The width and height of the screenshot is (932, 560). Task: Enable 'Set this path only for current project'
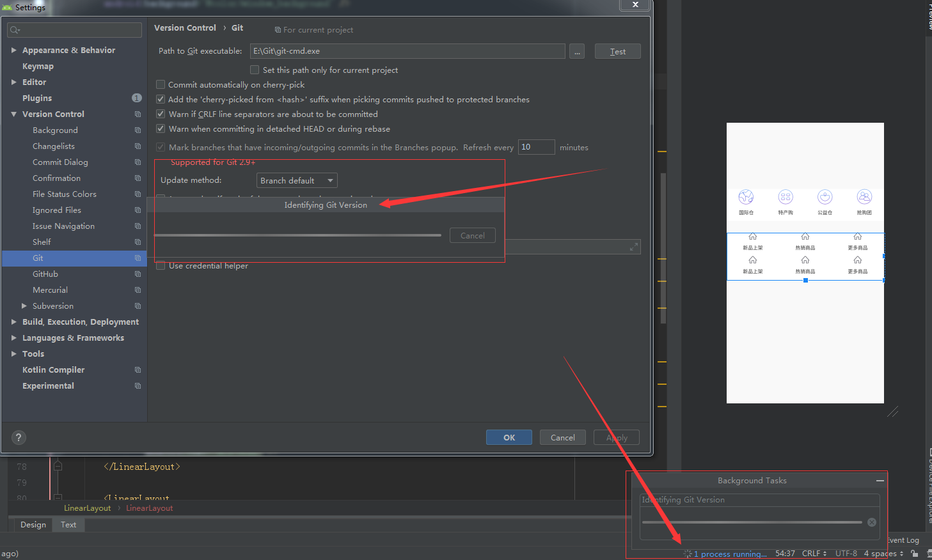[255, 70]
